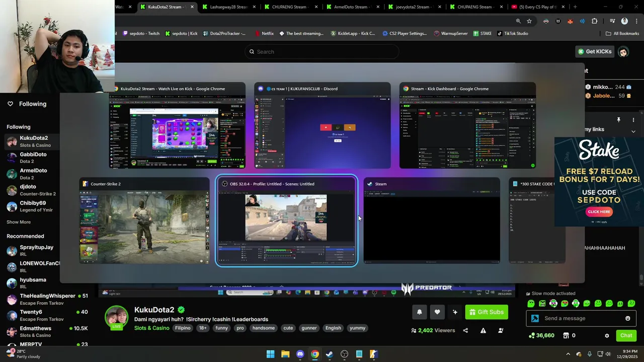Screen dimensions: 644x362
Task: Select KukuDota2 Stream Chrome window thumbnail
Action: 178,126
